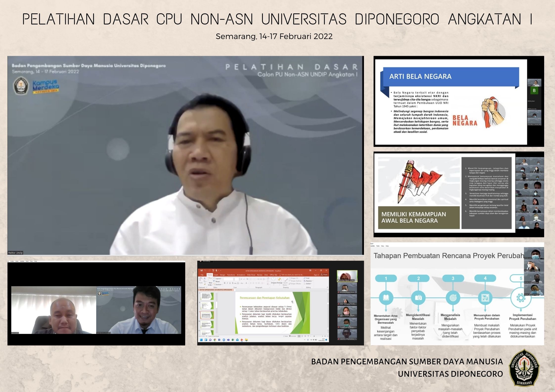Switch to the Insert ribbon tab

[216, 275]
